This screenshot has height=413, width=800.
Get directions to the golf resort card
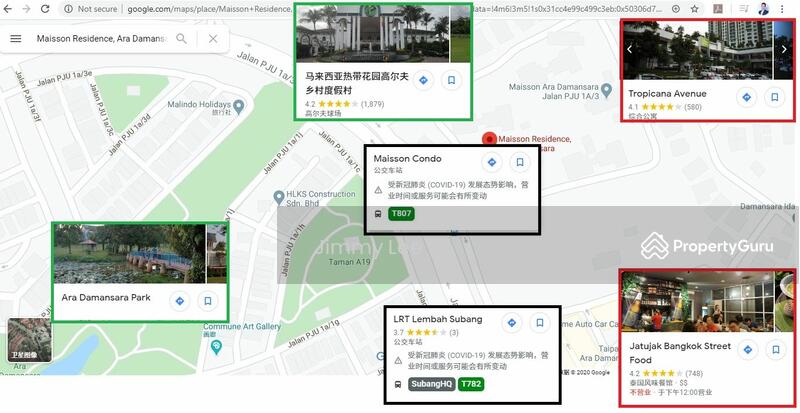click(423, 80)
